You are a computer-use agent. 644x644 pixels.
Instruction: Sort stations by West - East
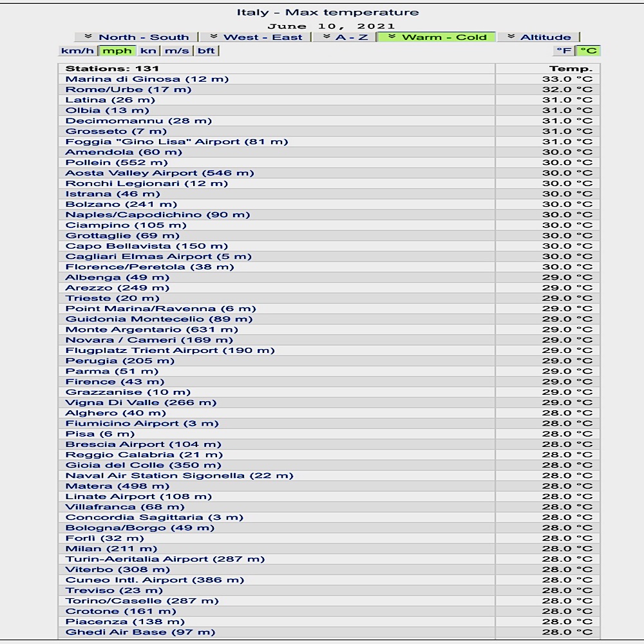click(256, 37)
